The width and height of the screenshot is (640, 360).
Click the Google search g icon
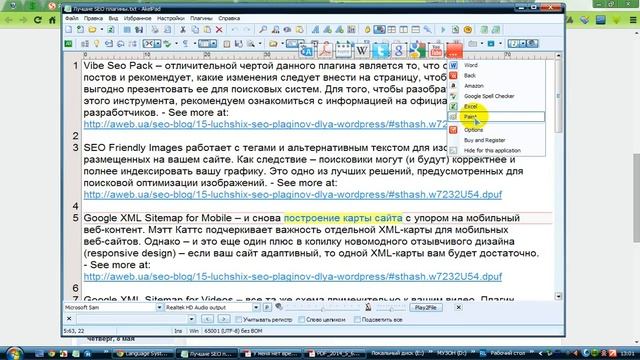pos(399,51)
